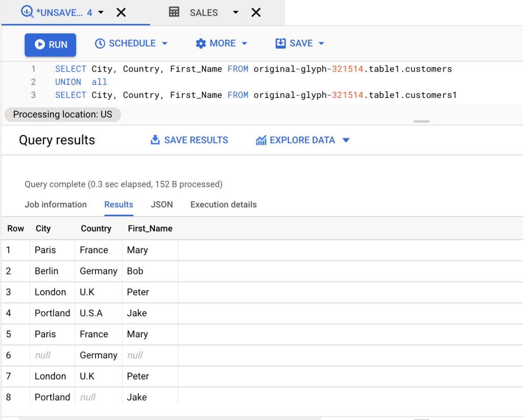Click the query editor magnifier tab icon
The height and width of the screenshot is (420, 523).
[27, 12]
